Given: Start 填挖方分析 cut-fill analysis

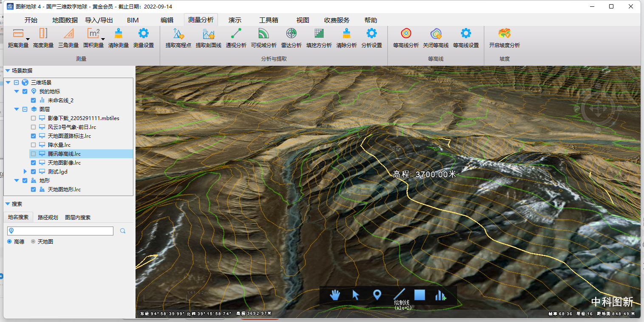Looking at the screenshot, I should coord(319,38).
